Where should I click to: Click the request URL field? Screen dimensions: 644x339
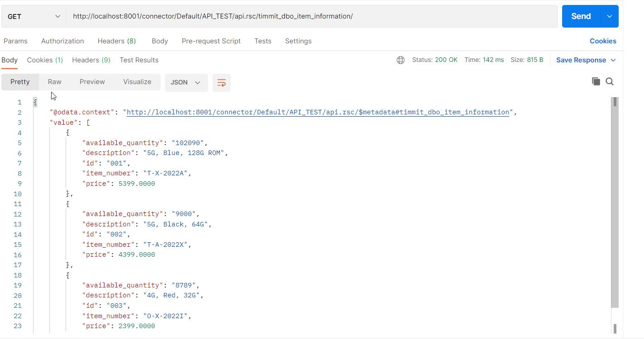(312, 16)
